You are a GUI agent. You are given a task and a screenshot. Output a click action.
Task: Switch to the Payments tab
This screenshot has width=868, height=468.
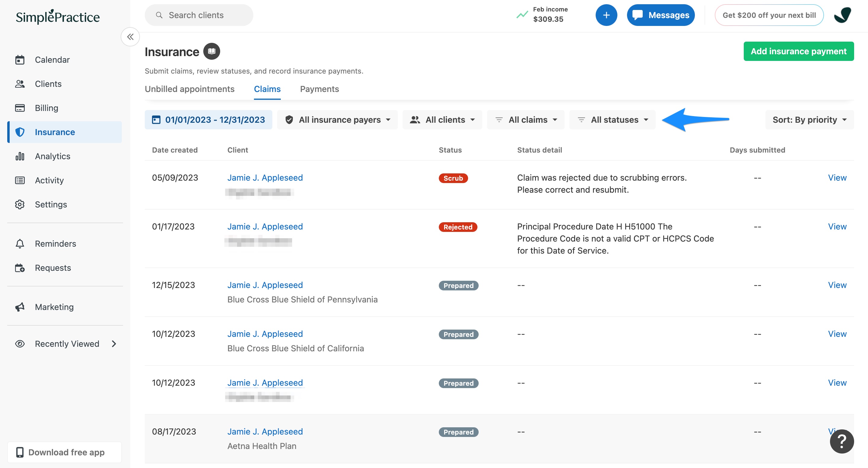pos(319,89)
